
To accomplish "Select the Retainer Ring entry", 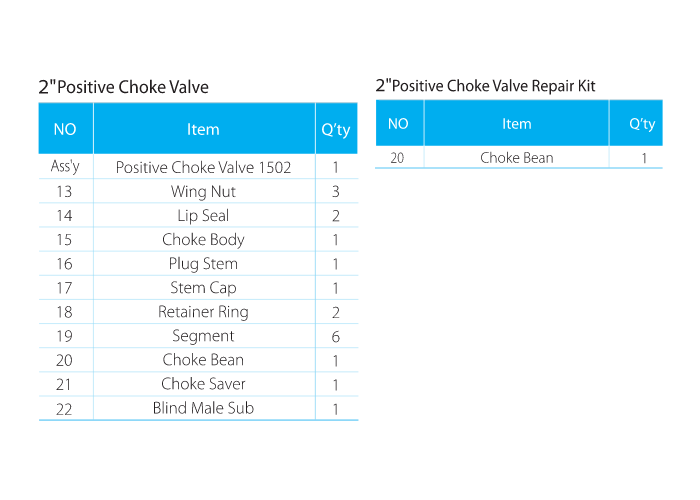I will click(x=203, y=311).
